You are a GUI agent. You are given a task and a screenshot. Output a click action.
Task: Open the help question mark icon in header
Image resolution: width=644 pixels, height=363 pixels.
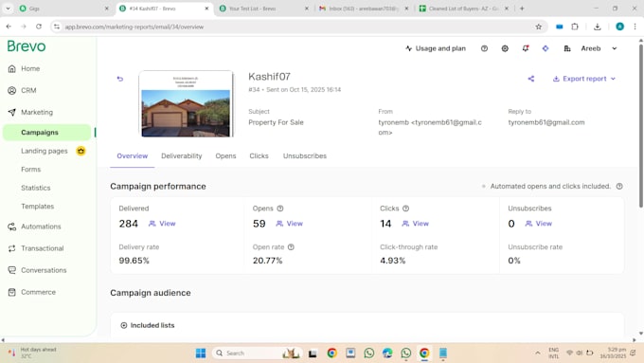[484, 48]
